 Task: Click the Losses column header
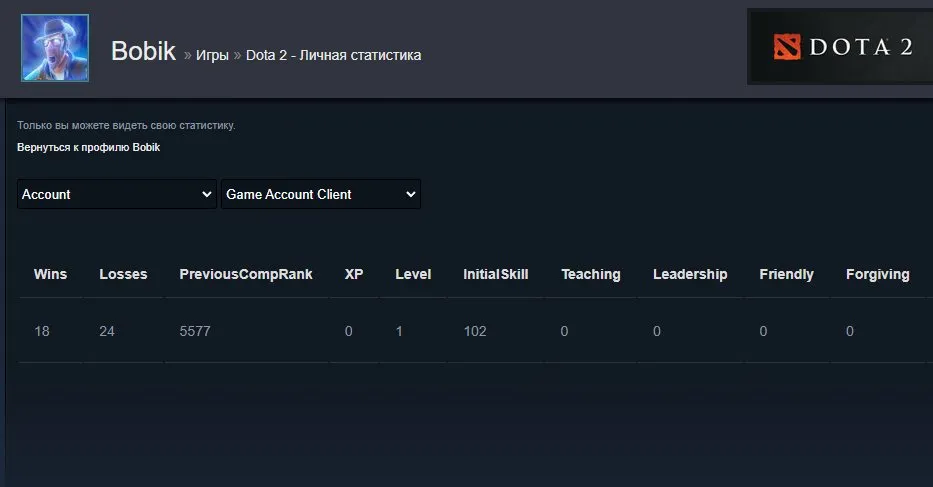pos(123,274)
